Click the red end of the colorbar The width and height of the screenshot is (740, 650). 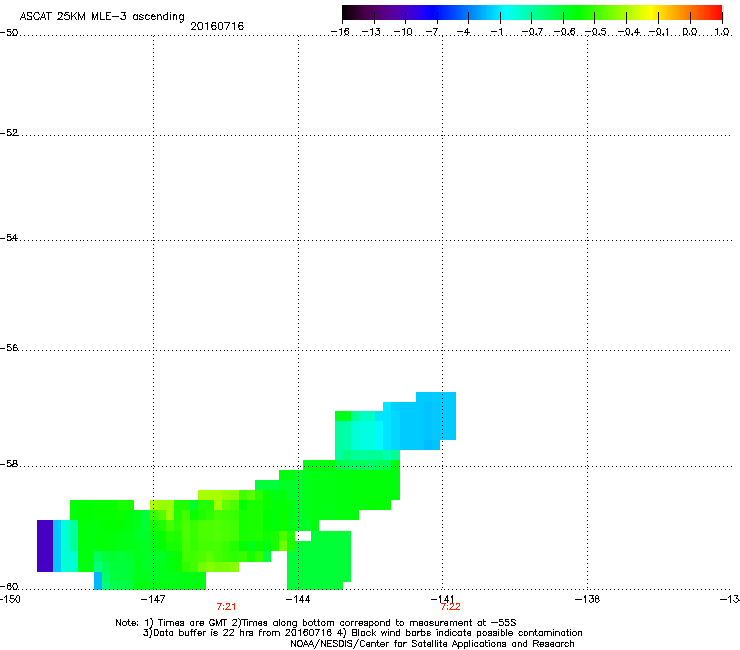[x=714, y=12]
